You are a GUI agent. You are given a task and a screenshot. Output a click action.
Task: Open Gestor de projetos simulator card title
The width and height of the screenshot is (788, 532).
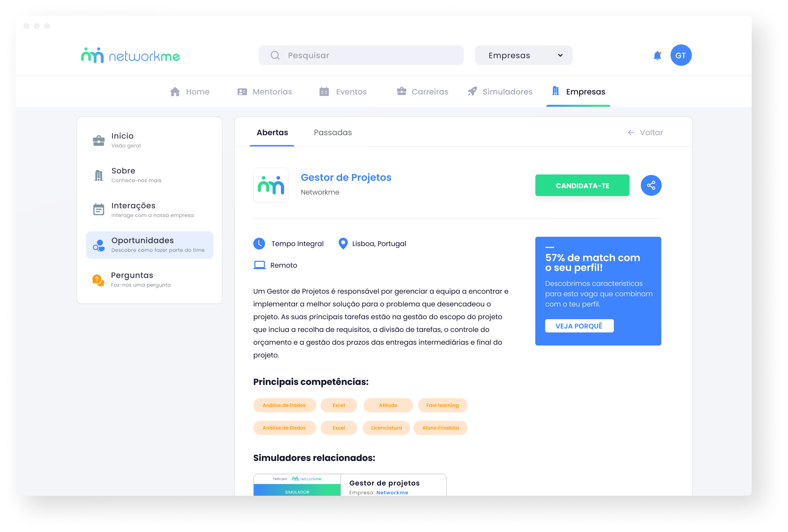384,483
